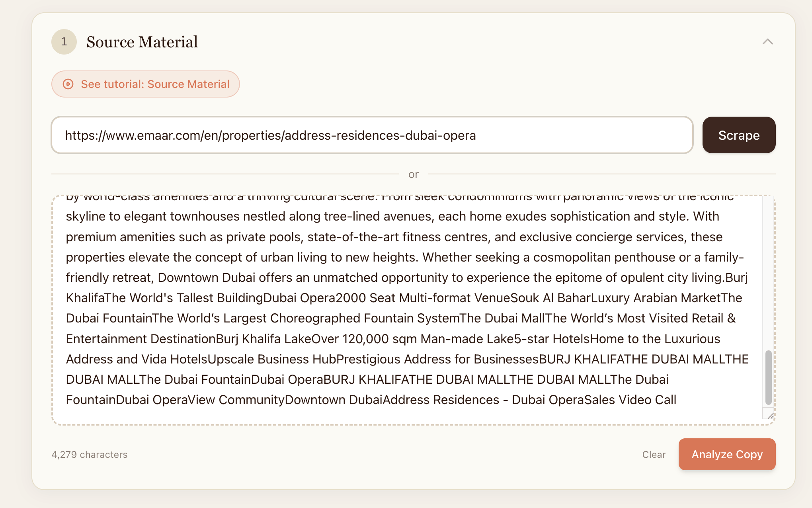Collapse the Source Material section chevron

pos(767,42)
